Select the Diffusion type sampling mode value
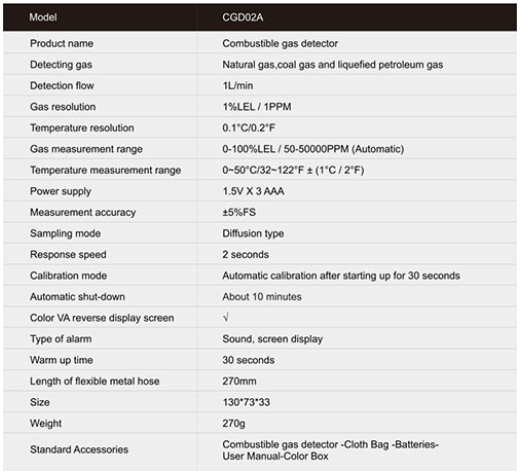Image resolution: width=520 pixels, height=475 pixels. pos(253,233)
